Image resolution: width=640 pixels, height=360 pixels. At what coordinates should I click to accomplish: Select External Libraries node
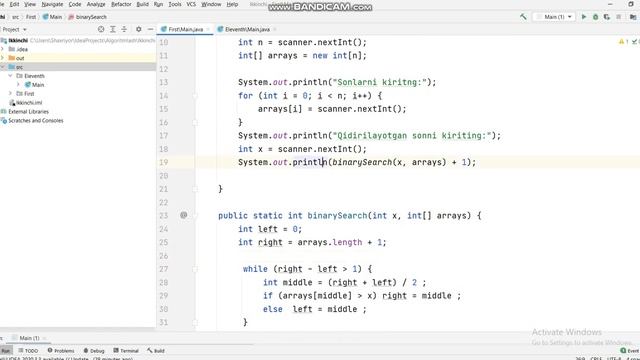point(25,111)
